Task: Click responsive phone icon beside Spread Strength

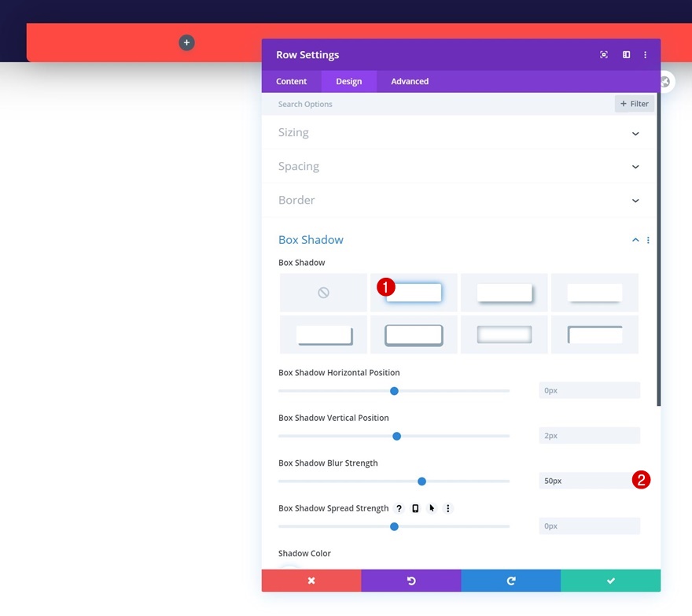Action: [415, 509]
